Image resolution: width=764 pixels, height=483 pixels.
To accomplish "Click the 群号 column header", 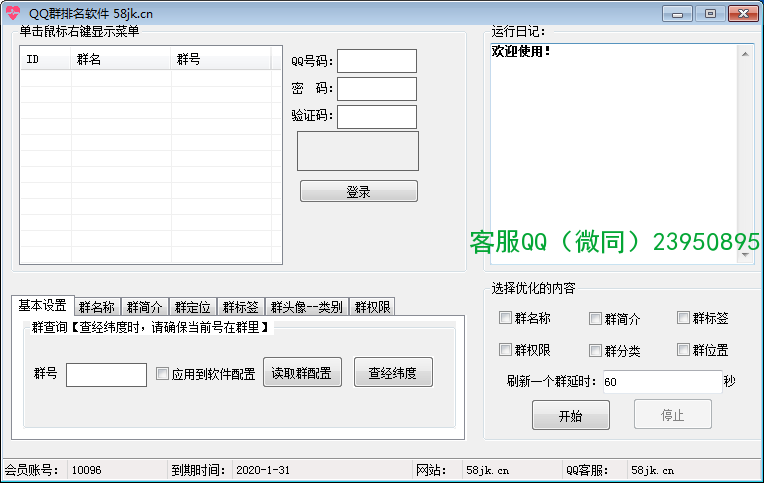I will click(221, 59).
